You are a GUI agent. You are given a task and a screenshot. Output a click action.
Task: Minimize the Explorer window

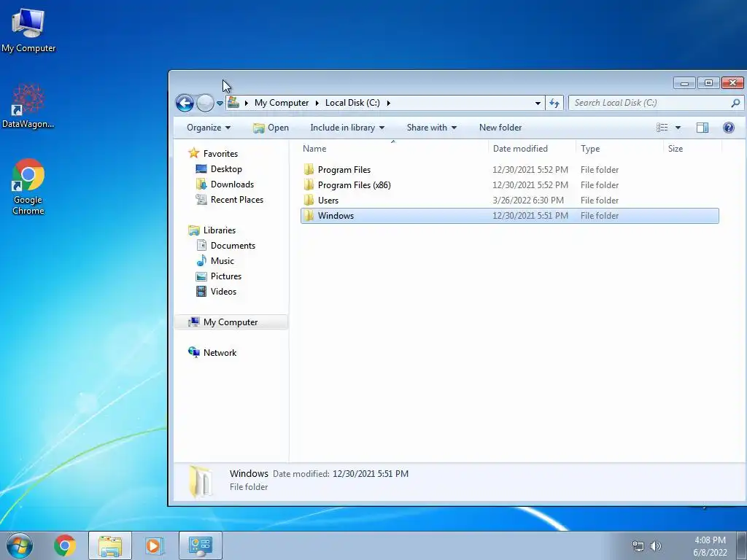pos(684,83)
